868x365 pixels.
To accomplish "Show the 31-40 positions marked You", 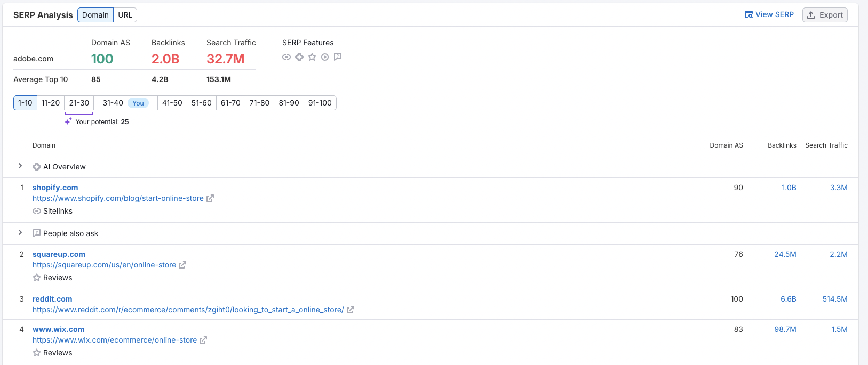I will (x=125, y=103).
